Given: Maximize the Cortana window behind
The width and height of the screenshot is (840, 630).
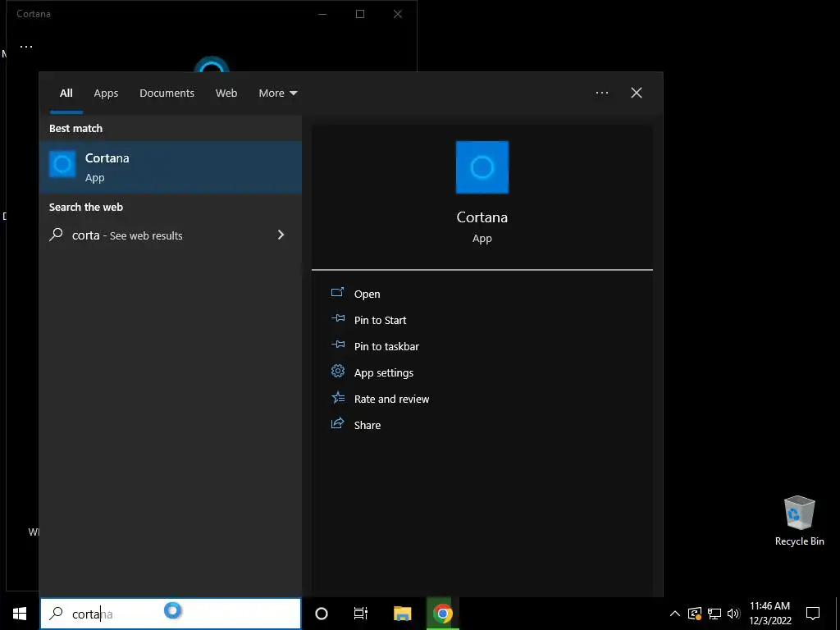Looking at the screenshot, I should (x=360, y=14).
